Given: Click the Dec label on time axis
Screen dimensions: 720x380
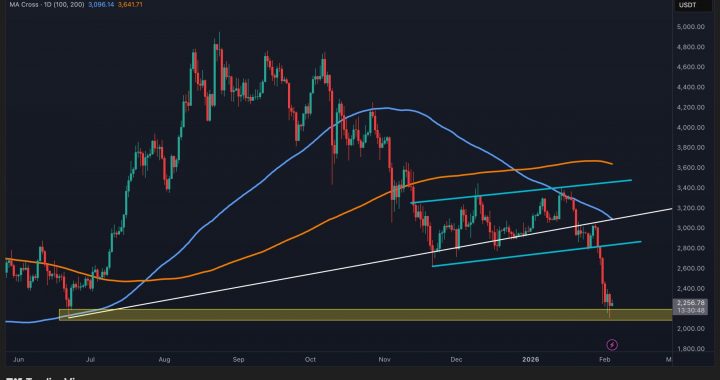Looking at the screenshot, I should click(x=456, y=360).
